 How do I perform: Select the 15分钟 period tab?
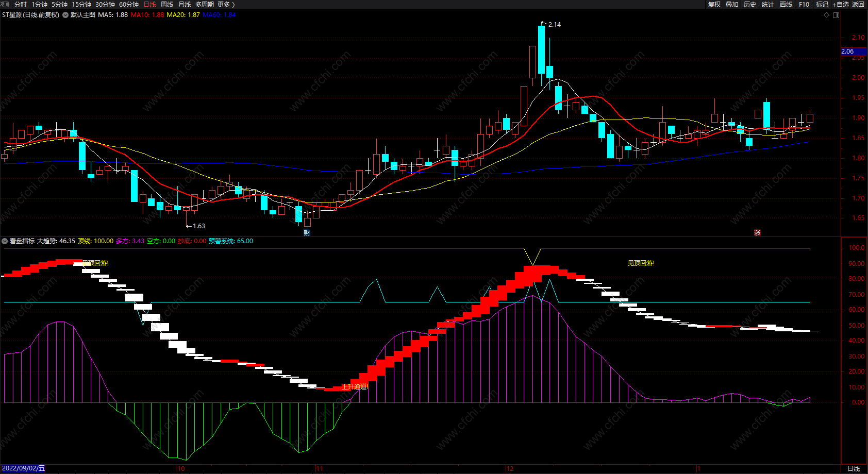(81, 5)
